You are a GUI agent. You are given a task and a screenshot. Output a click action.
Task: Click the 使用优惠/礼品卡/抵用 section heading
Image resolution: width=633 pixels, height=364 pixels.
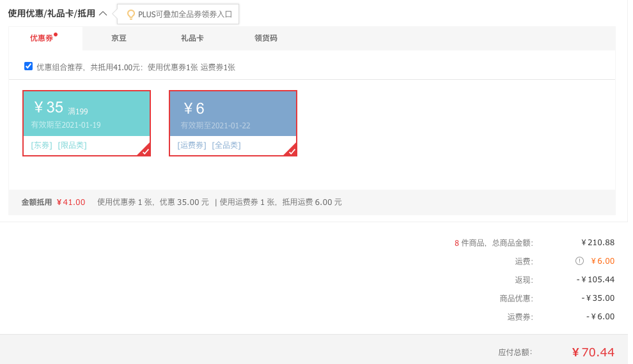pyautogui.click(x=52, y=13)
